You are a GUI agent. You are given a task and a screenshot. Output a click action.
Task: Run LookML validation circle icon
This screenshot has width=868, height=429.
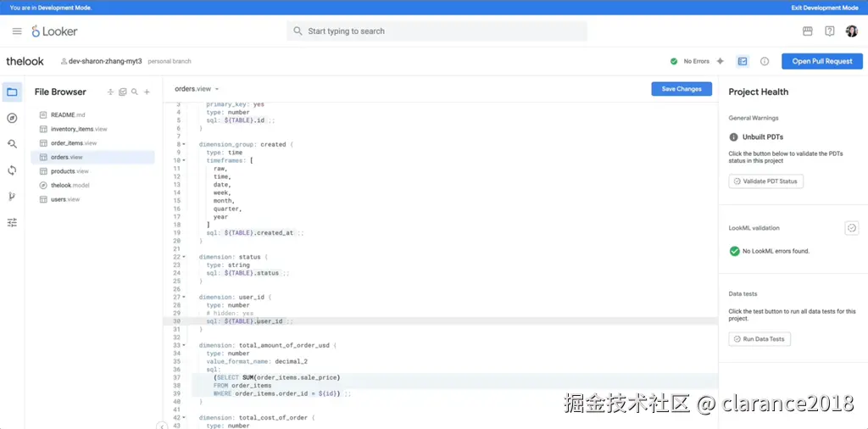(851, 227)
